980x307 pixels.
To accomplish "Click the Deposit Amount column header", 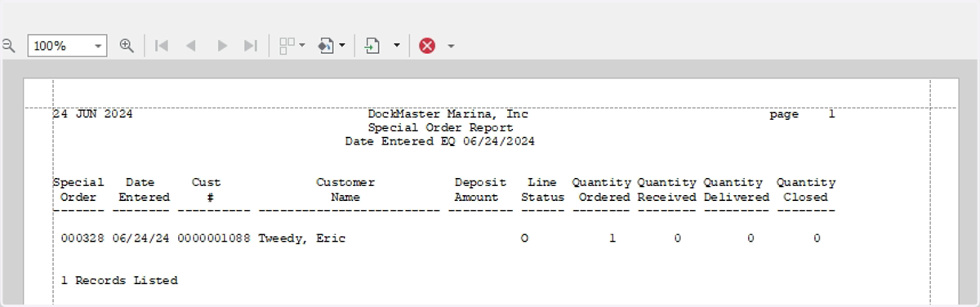I will click(x=480, y=189).
